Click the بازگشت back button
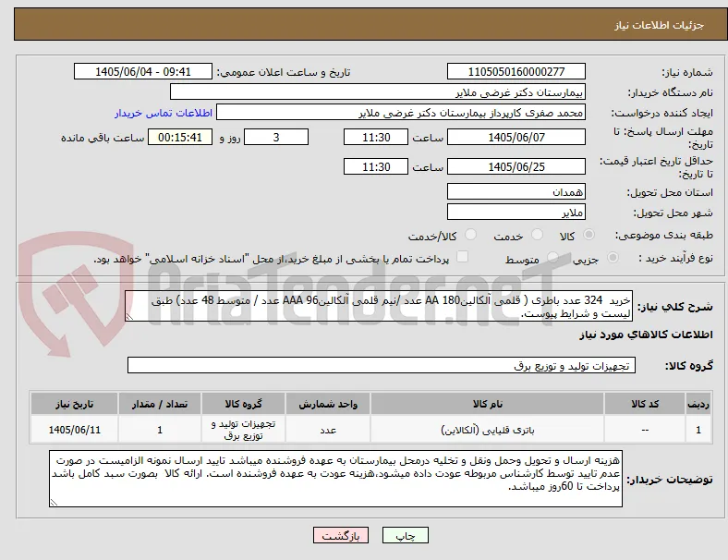This screenshot has height=560, width=728. coord(341,535)
